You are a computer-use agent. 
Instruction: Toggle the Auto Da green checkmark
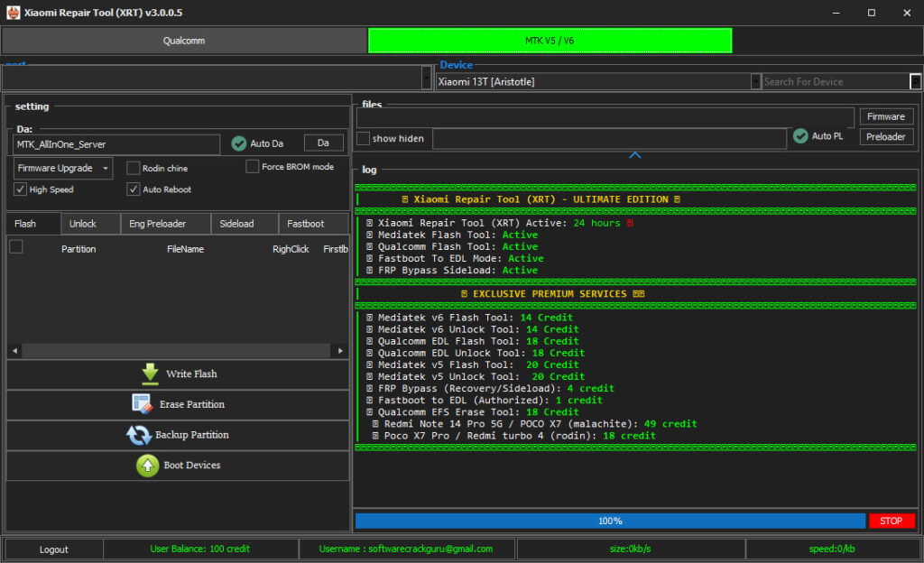click(x=239, y=143)
